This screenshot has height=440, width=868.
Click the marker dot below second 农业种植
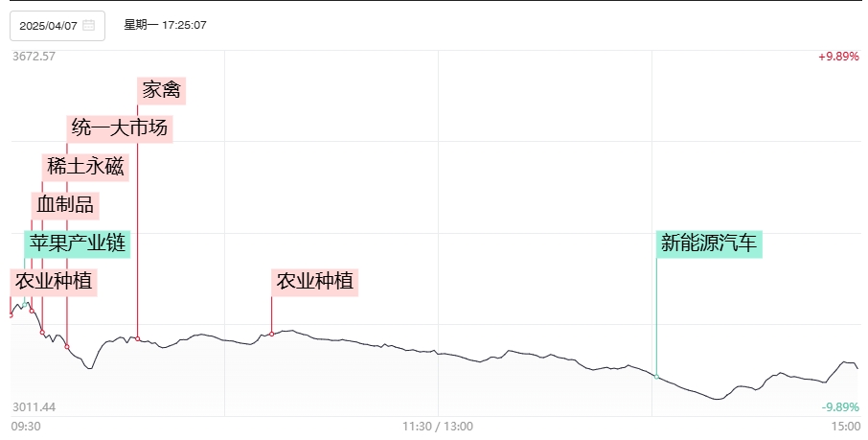click(272, 335)
